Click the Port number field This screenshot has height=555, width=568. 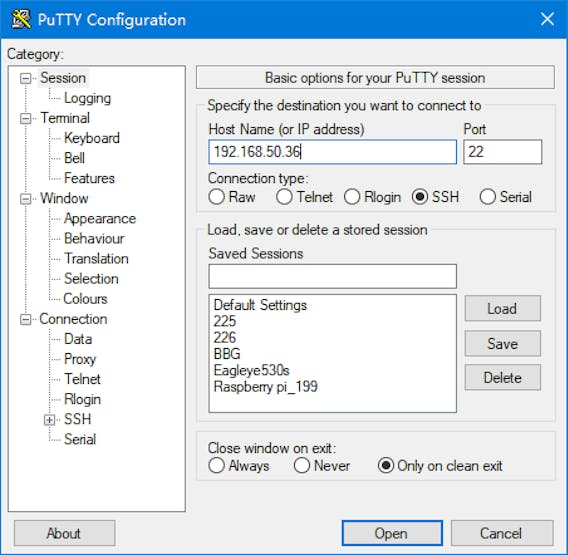[502, 152]
